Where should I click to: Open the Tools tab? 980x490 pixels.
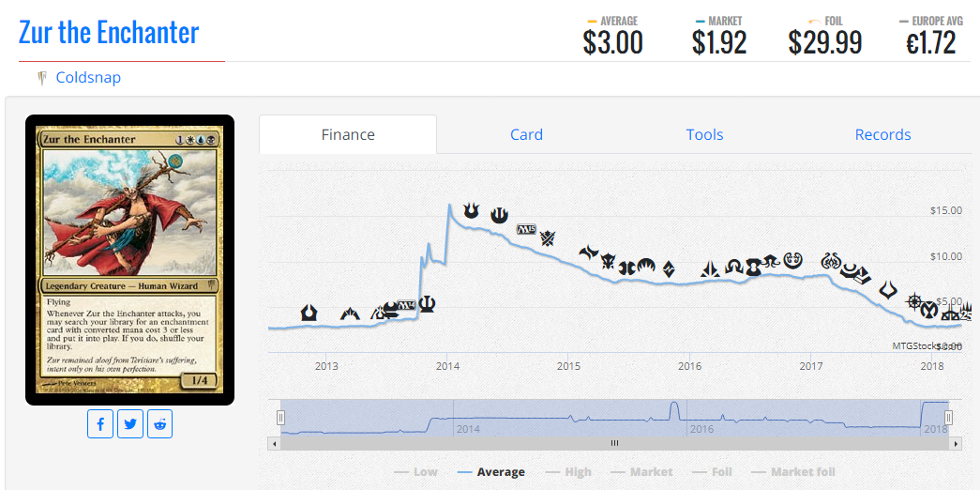point(704,134)
